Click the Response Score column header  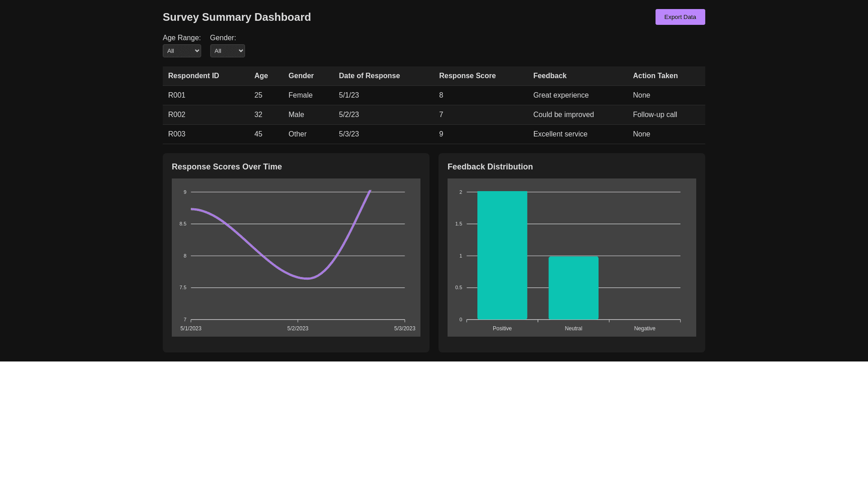(467, 76)
